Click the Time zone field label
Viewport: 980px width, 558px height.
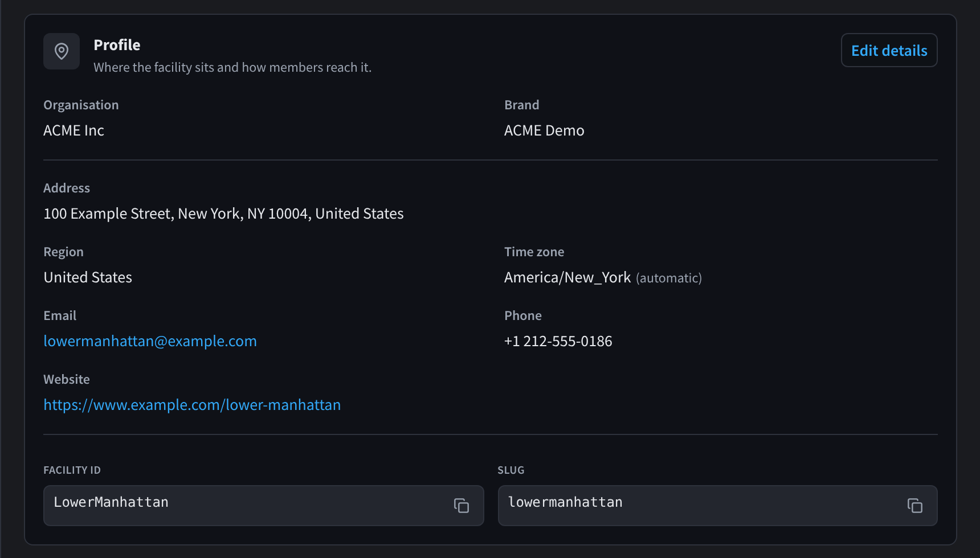pos(534,252)
